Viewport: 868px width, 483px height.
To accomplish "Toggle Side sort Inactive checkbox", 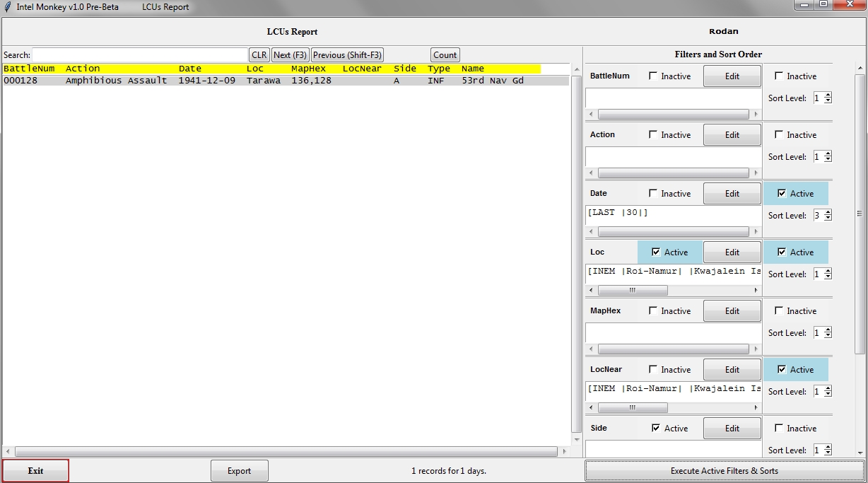I will (779, 429).
